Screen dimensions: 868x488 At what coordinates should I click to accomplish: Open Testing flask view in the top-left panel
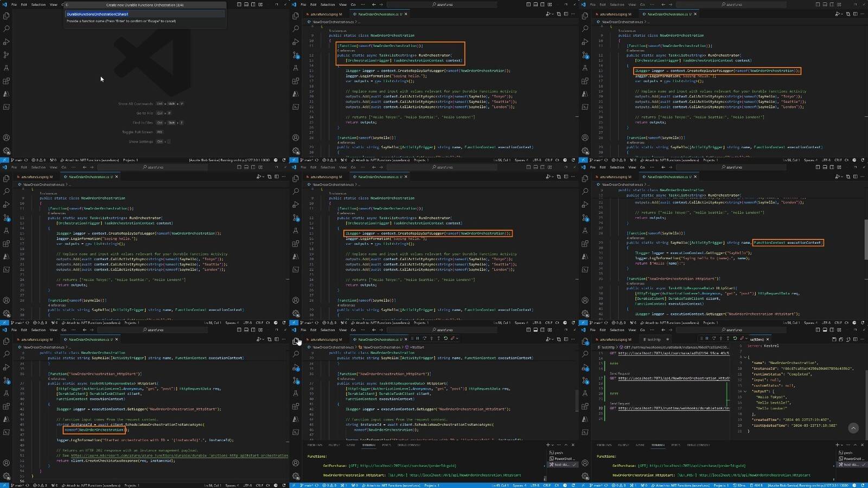[7, 68]
